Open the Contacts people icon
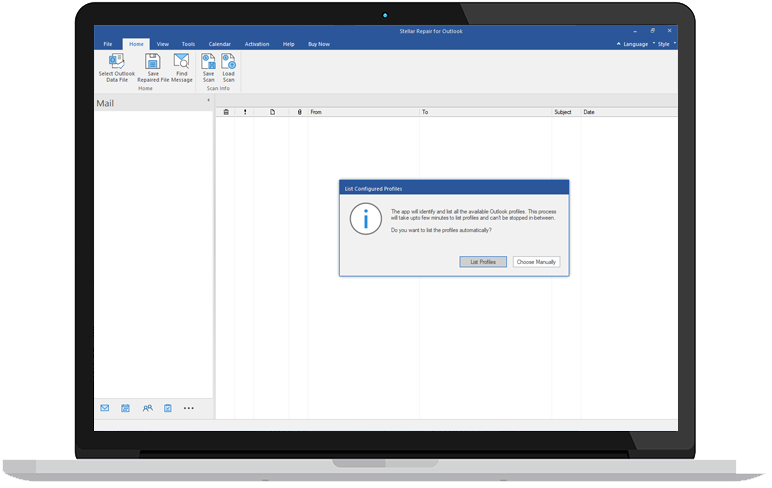This screenshot has height=488, width=772. coord(147,408)
